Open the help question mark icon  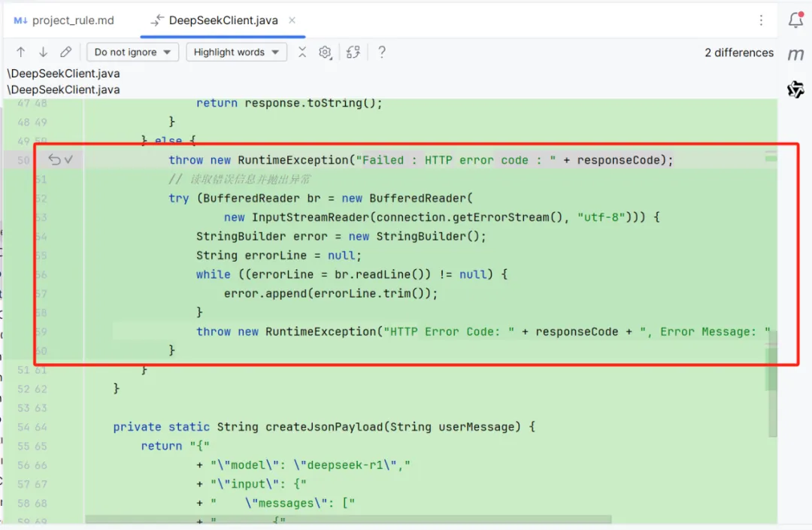(382, 52)
